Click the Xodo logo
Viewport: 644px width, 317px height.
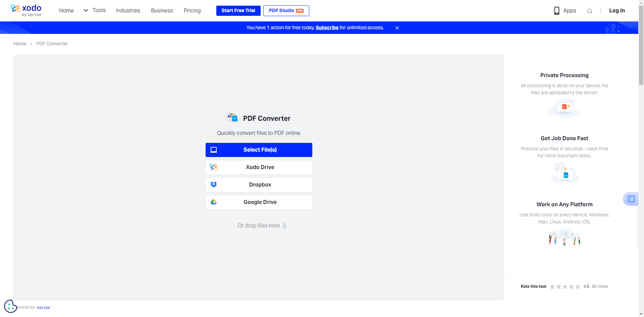tap(26, 10)
